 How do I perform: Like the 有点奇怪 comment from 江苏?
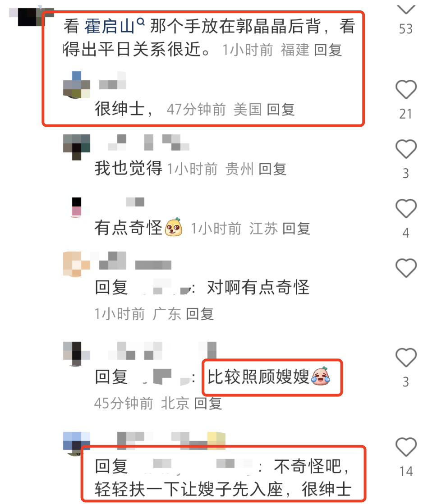[406, 208]
